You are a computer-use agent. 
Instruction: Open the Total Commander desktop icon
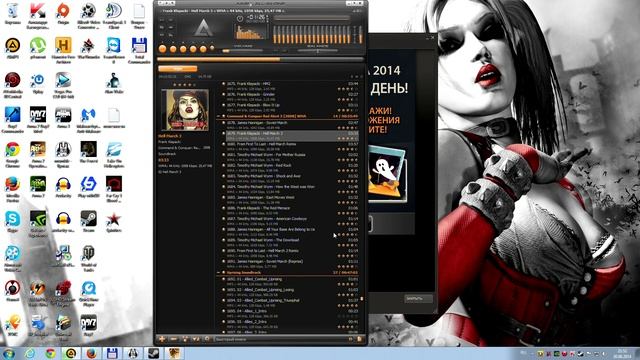click(x=139, y=50)
